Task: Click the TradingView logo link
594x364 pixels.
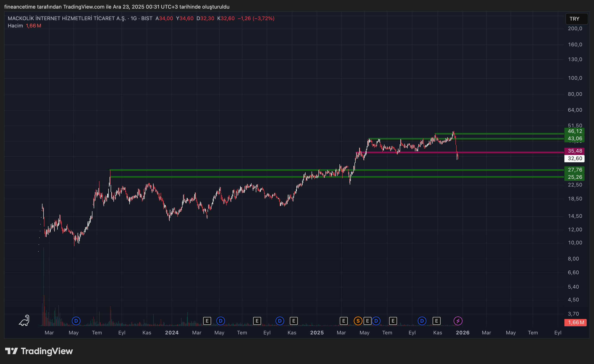Action: (x=39, y=351)
